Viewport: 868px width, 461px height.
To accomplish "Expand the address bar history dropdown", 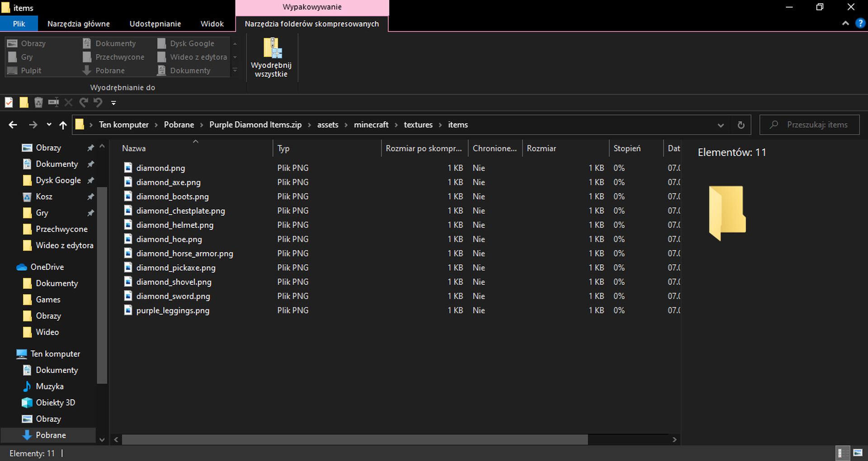I will (x=721, y=125).
